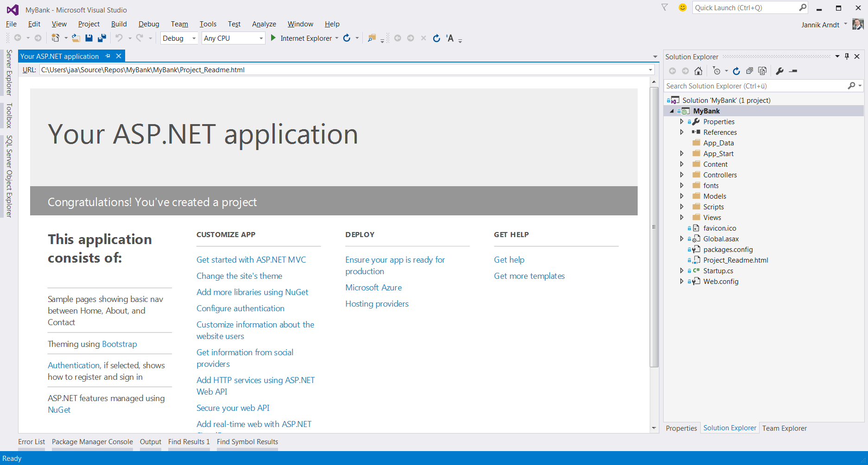Click the search magnifier in Solution Explorer

coord(851,86)
